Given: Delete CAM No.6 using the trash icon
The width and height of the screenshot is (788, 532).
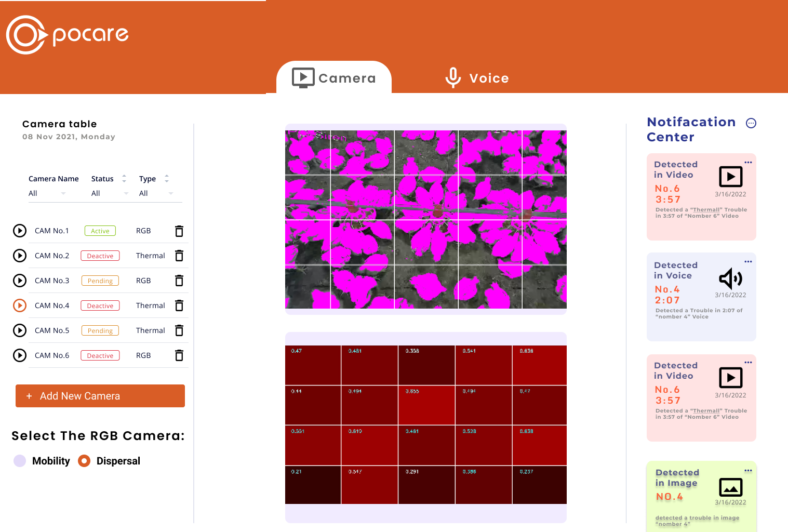Looking at the screenshot, I should [x=179, y=355].
